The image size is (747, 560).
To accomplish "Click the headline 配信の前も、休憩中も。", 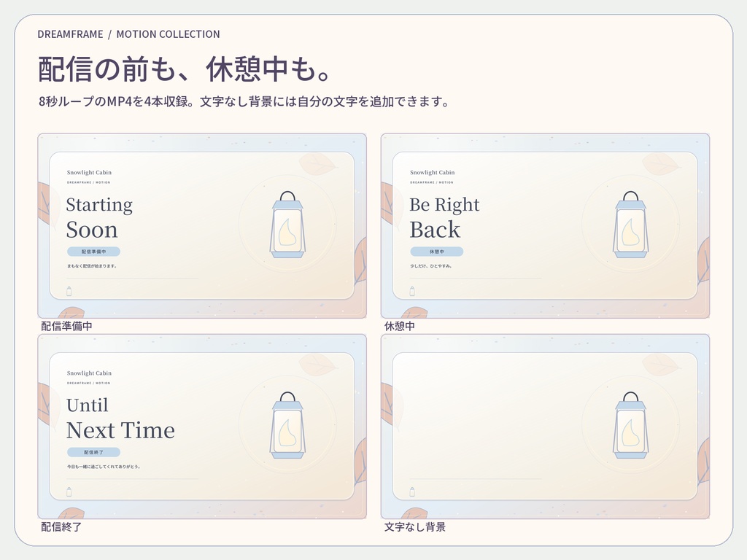I will pos(185,69).
